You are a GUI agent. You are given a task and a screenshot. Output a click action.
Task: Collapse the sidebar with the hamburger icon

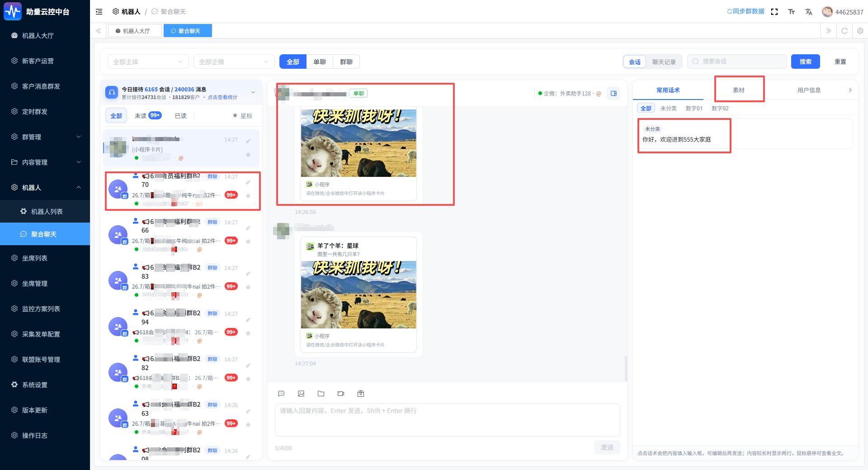[x=99, y=12]
